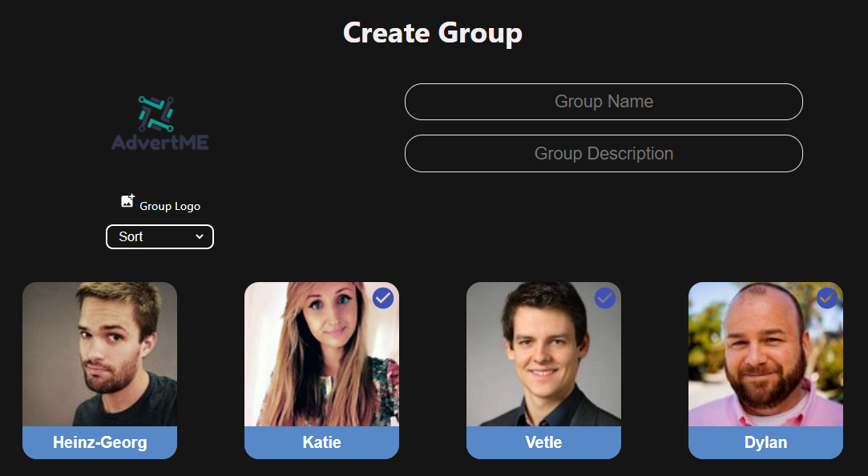Click the Dylan name label bar
This screenshot has height=476, width=868.
point(765,442)
